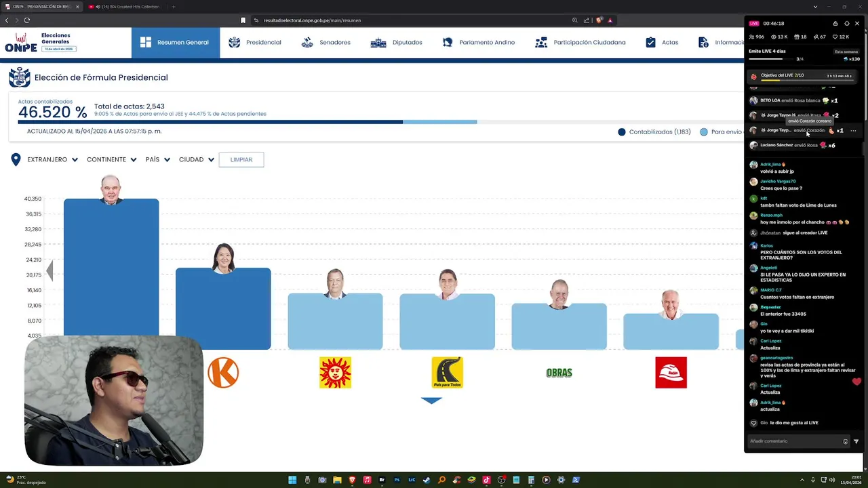The width and height of the screenshot is (868, 488).
Task: Click the gifts count icon
Action: click(x=798, y=37)
